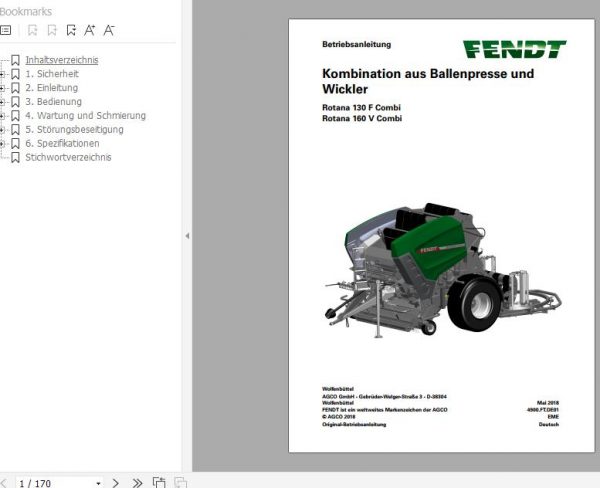Click the Original-Betriebsanleitung footer text
The height and width of the screenshot is (488, 600).
pos(354,424)
